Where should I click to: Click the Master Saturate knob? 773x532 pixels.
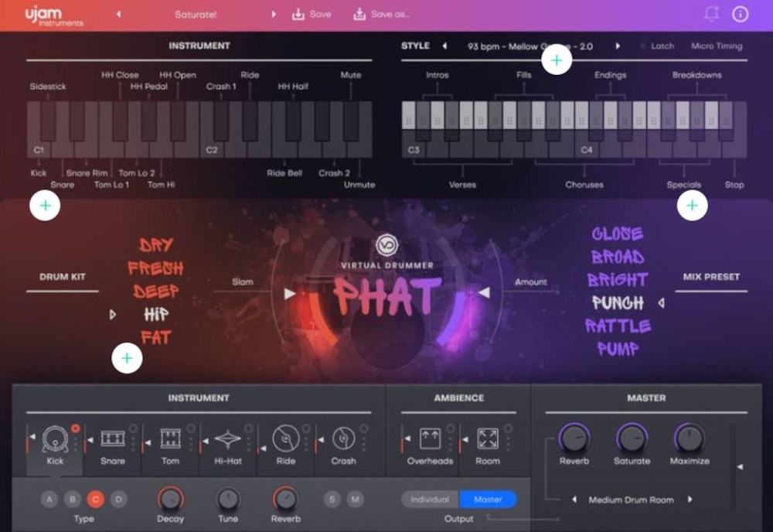[x=632, y=438]
